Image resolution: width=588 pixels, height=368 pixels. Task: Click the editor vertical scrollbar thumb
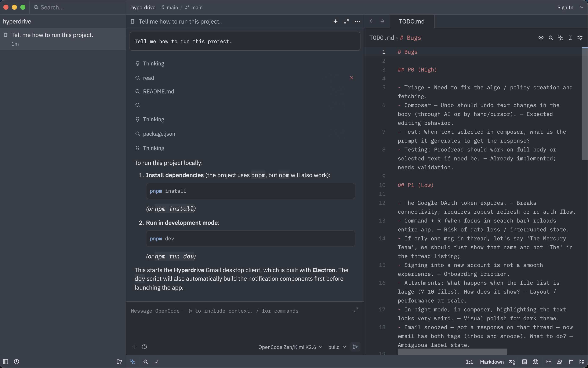pos(585,104)
